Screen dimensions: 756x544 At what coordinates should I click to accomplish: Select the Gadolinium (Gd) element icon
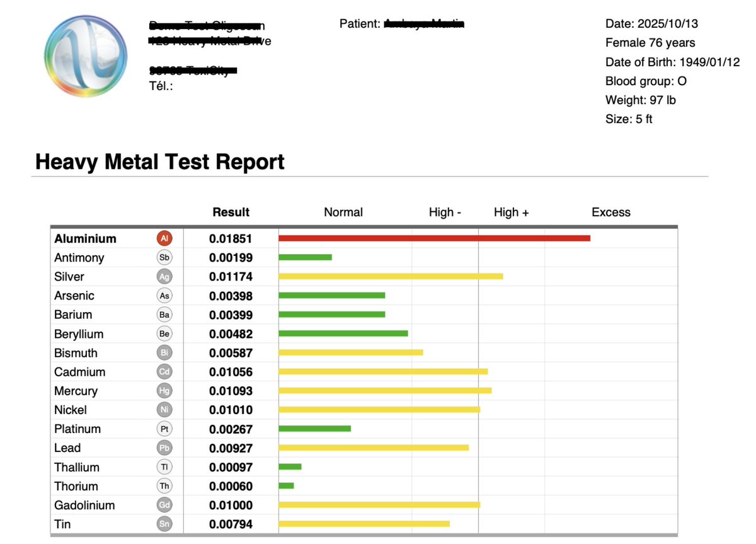[165, 505]
